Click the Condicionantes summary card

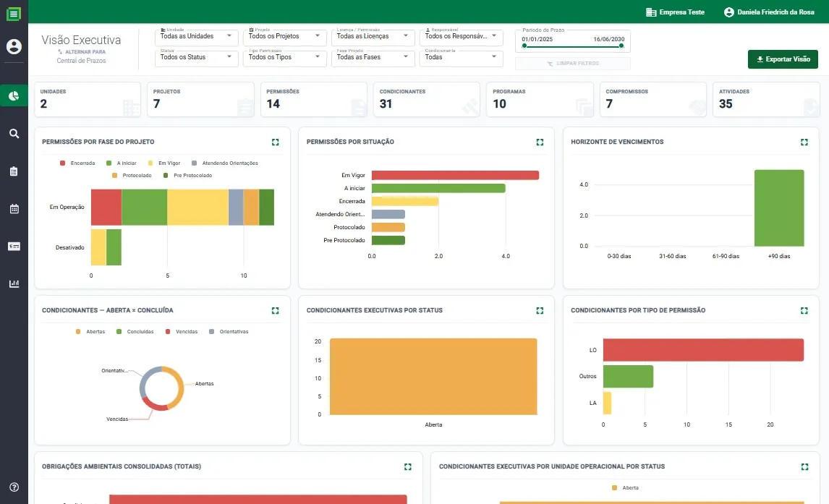click(x=428, y=99)
